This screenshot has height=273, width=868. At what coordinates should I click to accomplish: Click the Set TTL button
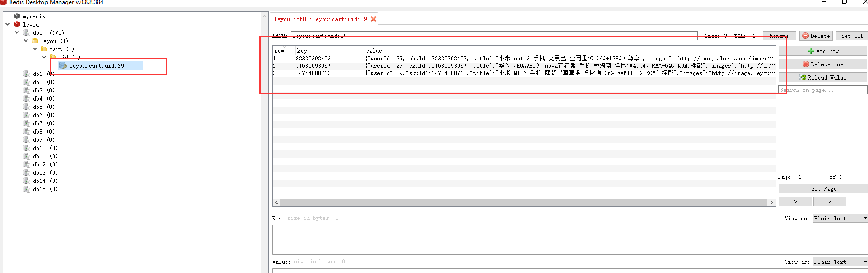(852, 36)
